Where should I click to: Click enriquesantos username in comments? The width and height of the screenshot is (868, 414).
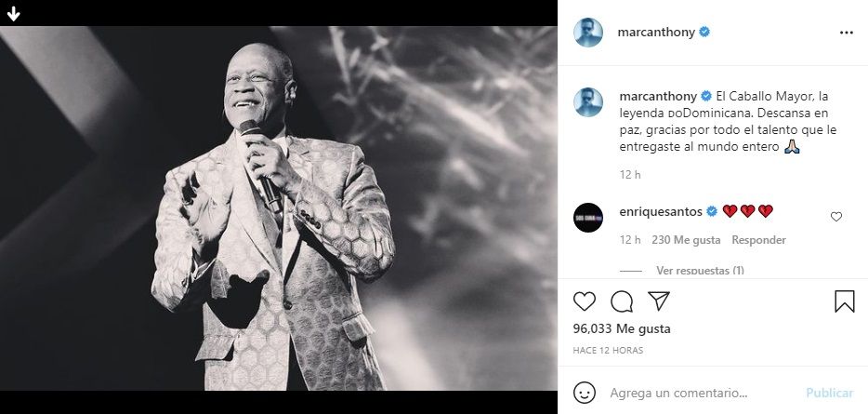pyautogui.click(x=661, y=211)
